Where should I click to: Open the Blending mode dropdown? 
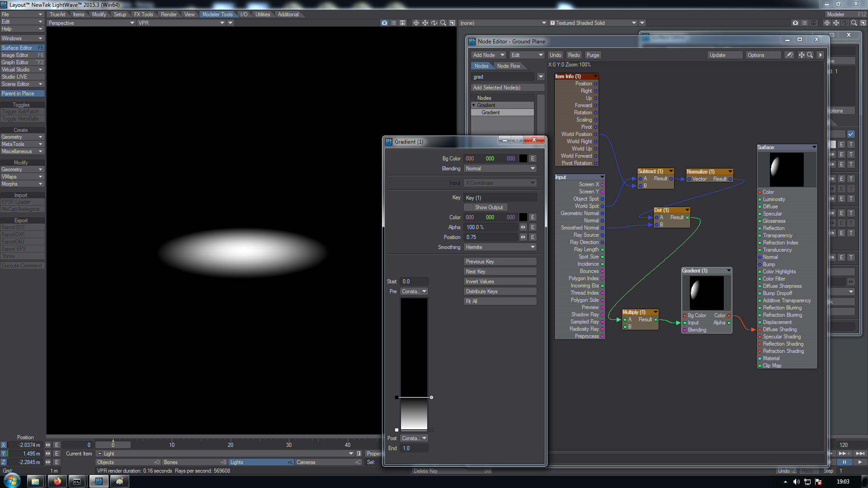pyautogui.click(x=500, y=169)
